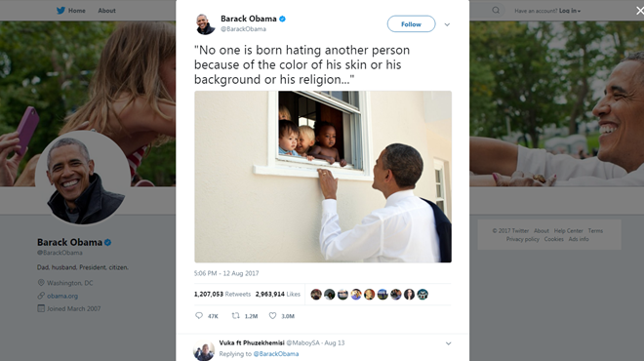This screenshot has width=644, height=361.
Task: Click the reply speech bubble icon
Action: (x=199, y=315)
